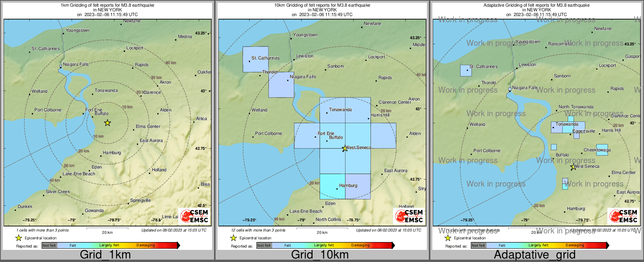644x262 pixels.
Task: Click the 'Clarence Center' label on Grid_10km map
Action: [395, 102]
